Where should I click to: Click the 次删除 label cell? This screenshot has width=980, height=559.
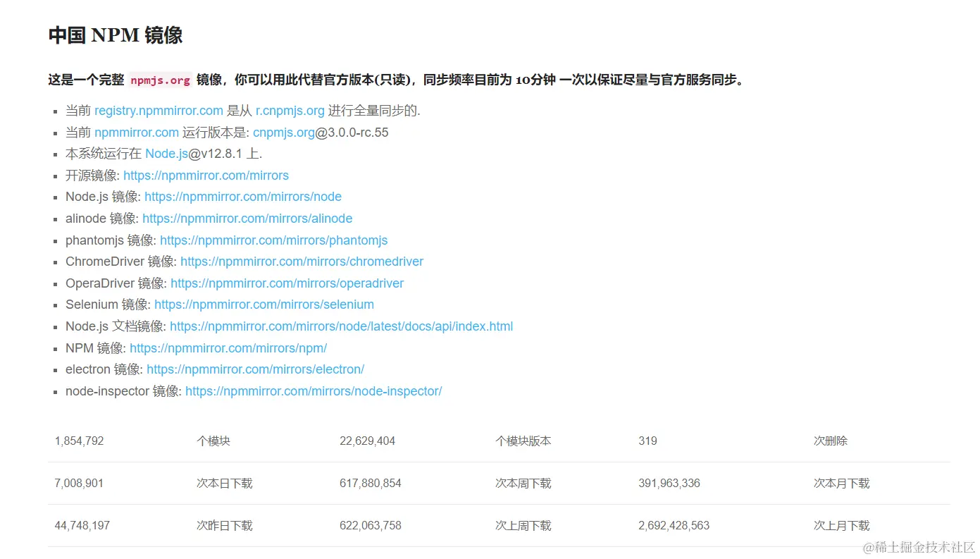click(x=831, y=441)
